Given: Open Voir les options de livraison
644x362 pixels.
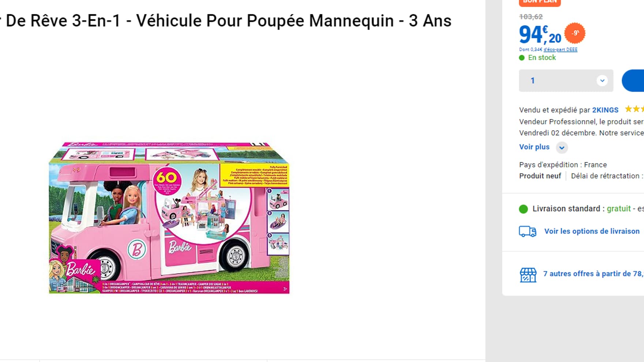Looking at the screenshot, I should tap(592, 231).
